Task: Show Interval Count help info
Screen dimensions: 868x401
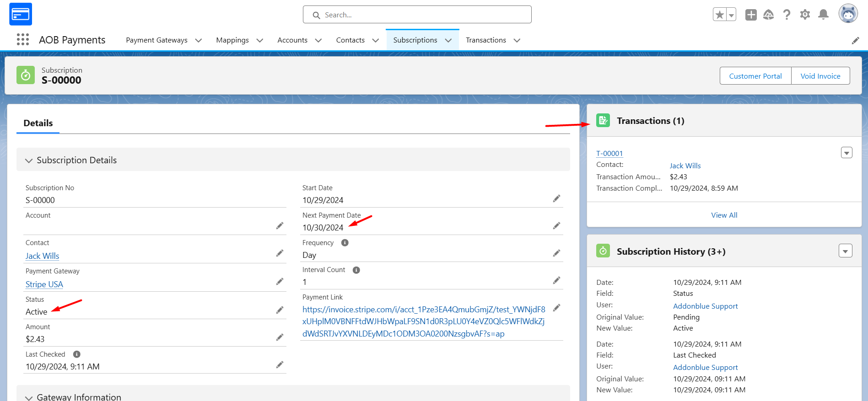Action: pos(356,270)
